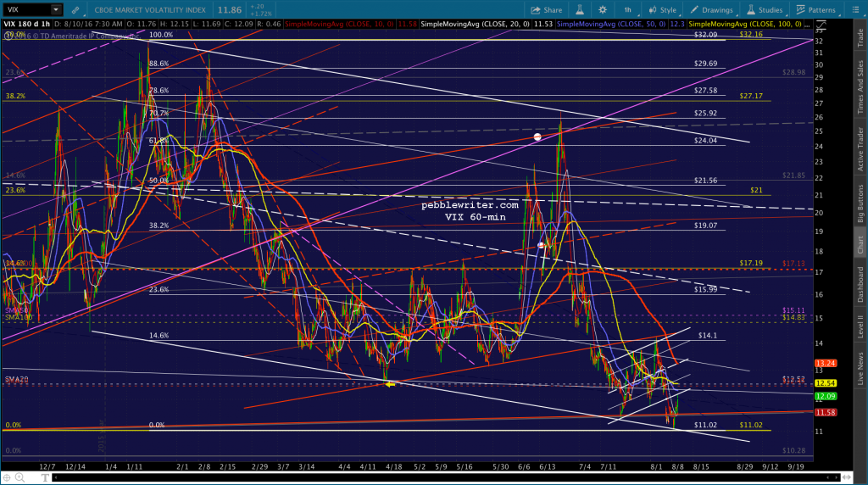Click the yellow arrow marker near 4/18
The width and height of the screenshot is (868, 485).
pyautogui.click(x=390, y=384)
